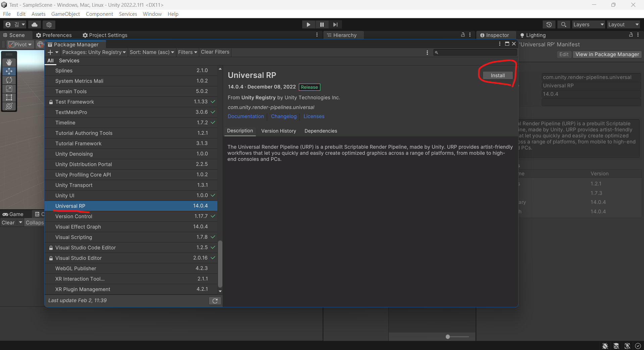Click the Play button in toolbar
Screen dimensions: 644x350
tap(308, 25)
